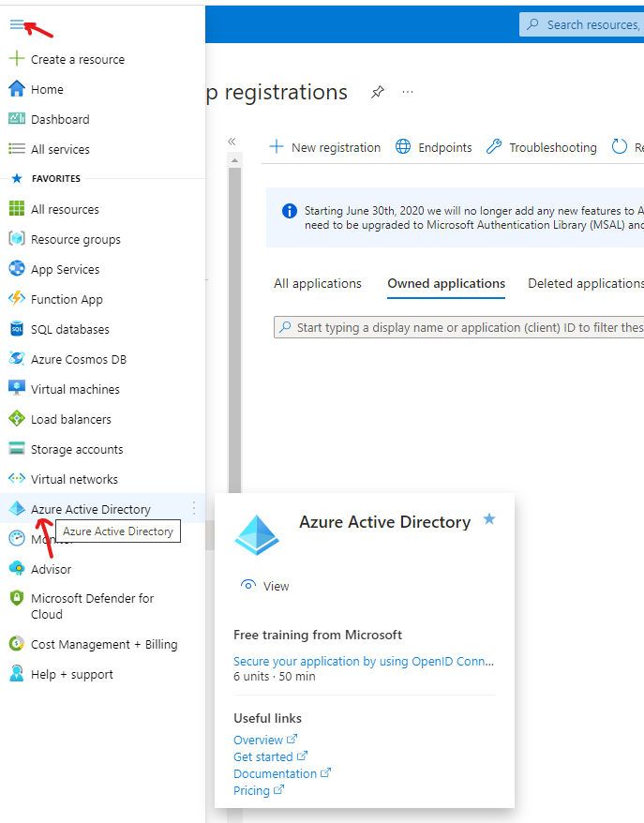Open Home from the sidebar

pyautogui.click(x=47, y=89)
